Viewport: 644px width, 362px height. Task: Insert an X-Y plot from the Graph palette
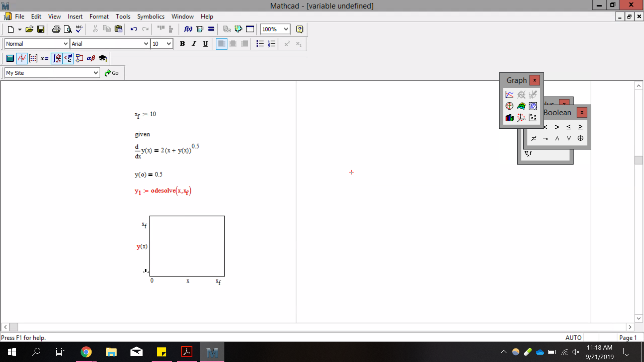pos(509,94)
